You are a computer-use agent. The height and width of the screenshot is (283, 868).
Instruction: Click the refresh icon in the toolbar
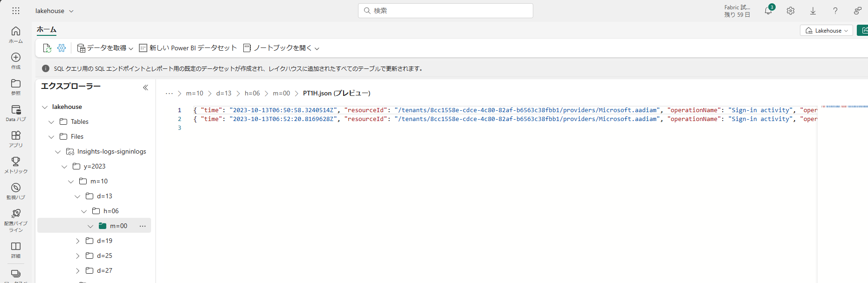click(47, 48)
